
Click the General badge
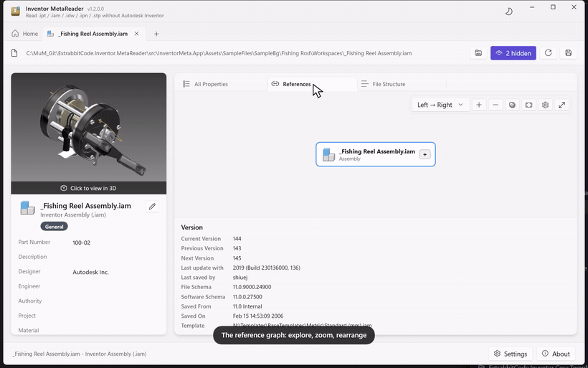54,227
